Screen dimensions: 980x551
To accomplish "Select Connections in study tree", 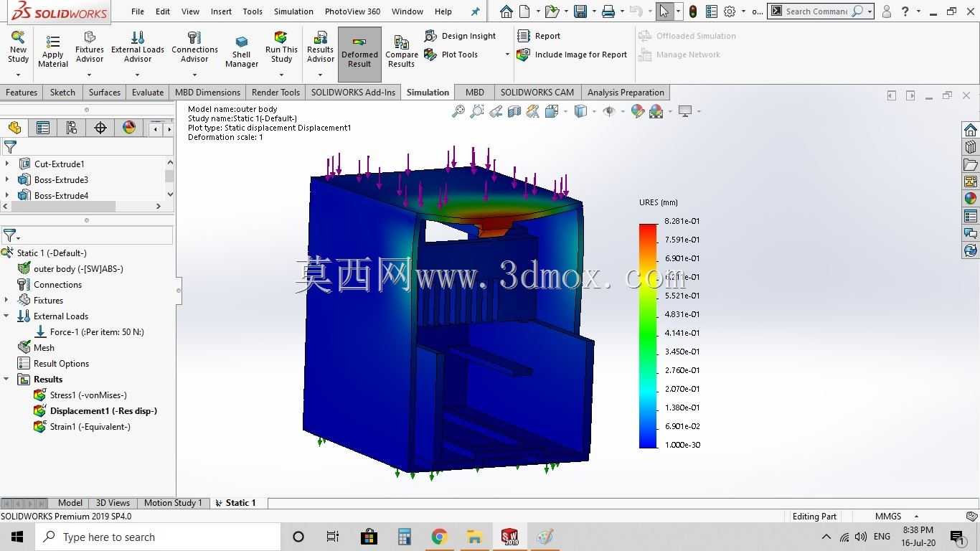I will pos(50,284).
